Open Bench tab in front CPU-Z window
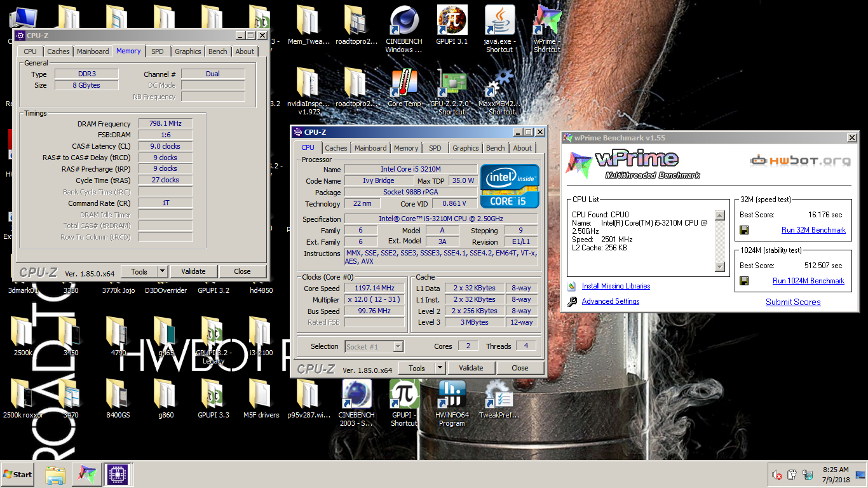The height and width of the screenshot is (488, 868). point(496,148)
